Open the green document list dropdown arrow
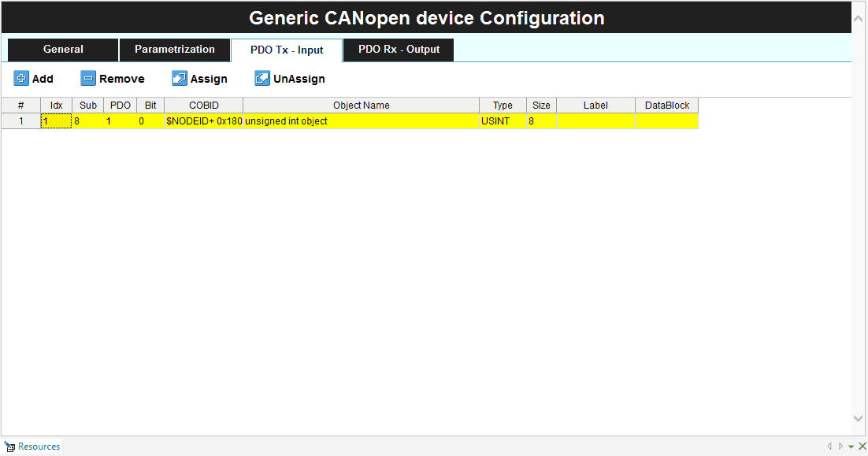This screenshot has height=456, width=868. coord(851,447)
